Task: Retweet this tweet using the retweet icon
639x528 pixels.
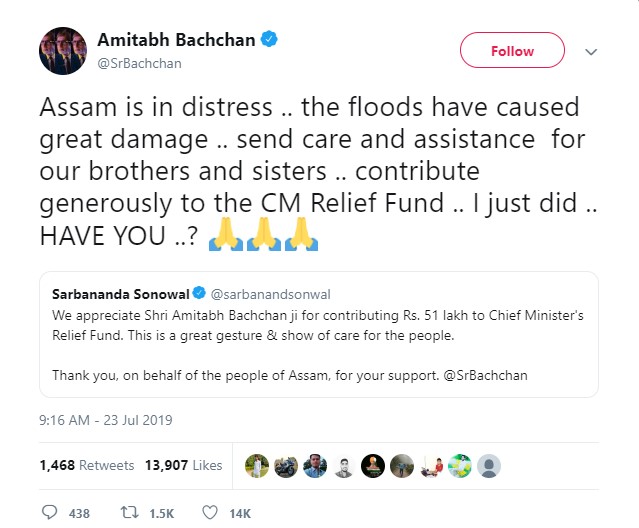Action: click(x=128, y=512)
